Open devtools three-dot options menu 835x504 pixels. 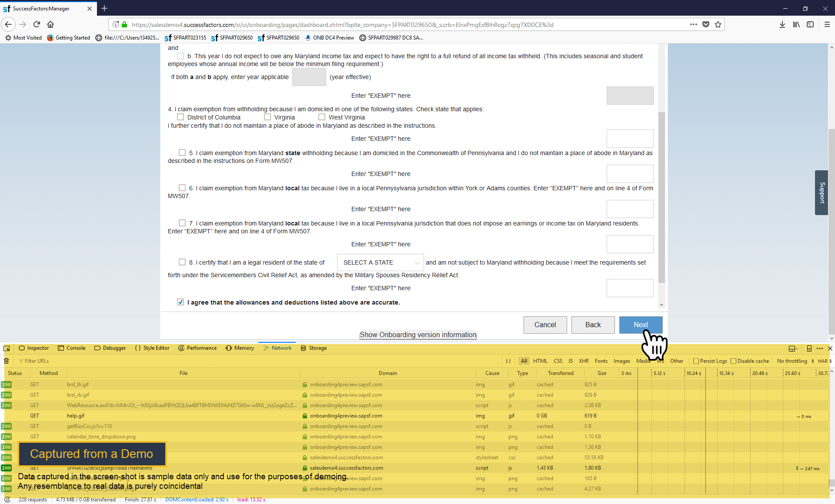pyautogui.click(x=820, y=348)
